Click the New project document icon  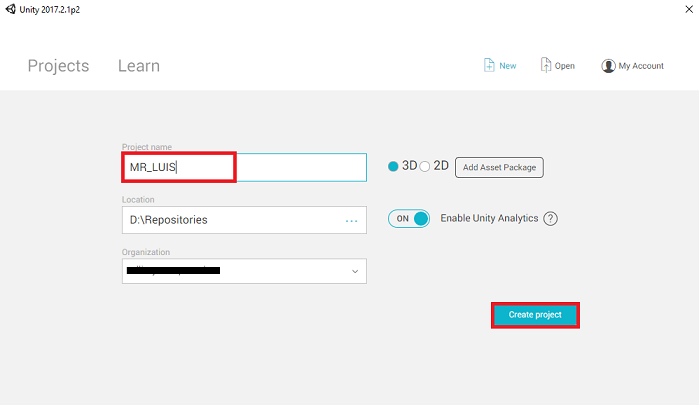coord(489,65)
